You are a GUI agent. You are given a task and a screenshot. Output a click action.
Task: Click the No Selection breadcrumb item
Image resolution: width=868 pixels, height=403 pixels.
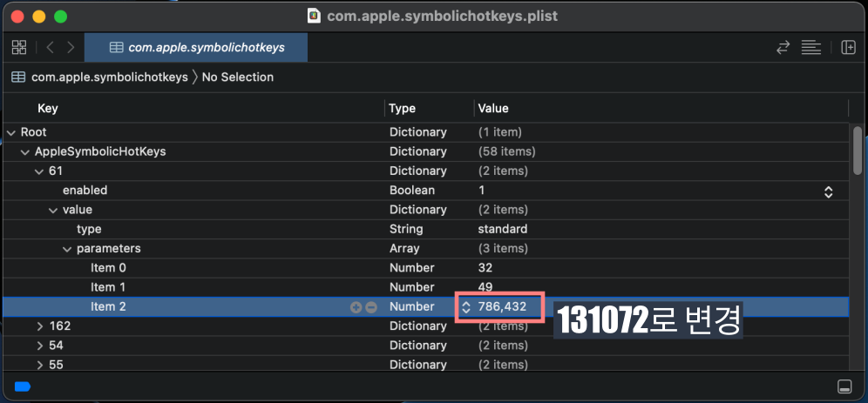tap(238, 77)
